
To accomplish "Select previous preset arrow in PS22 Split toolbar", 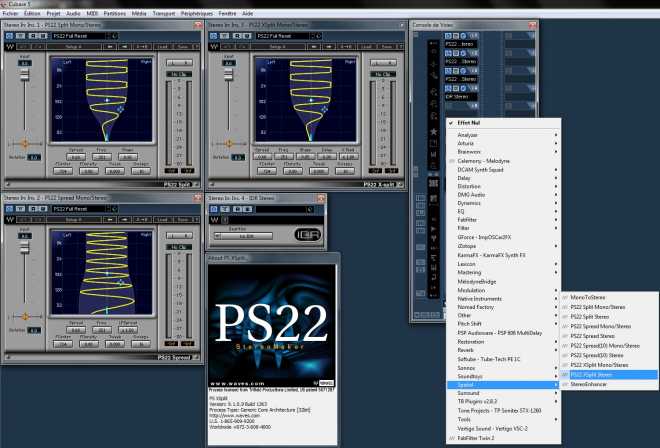I will click(110, 46).
